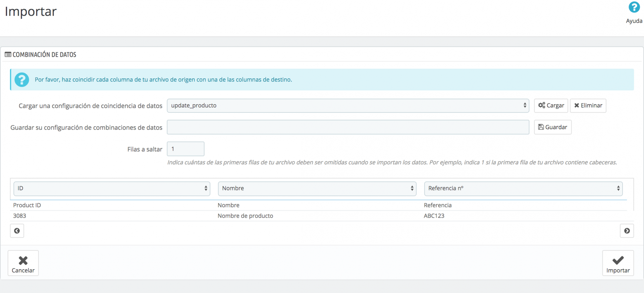
Task: Click the next columns arrow icon
Action: 627,231
